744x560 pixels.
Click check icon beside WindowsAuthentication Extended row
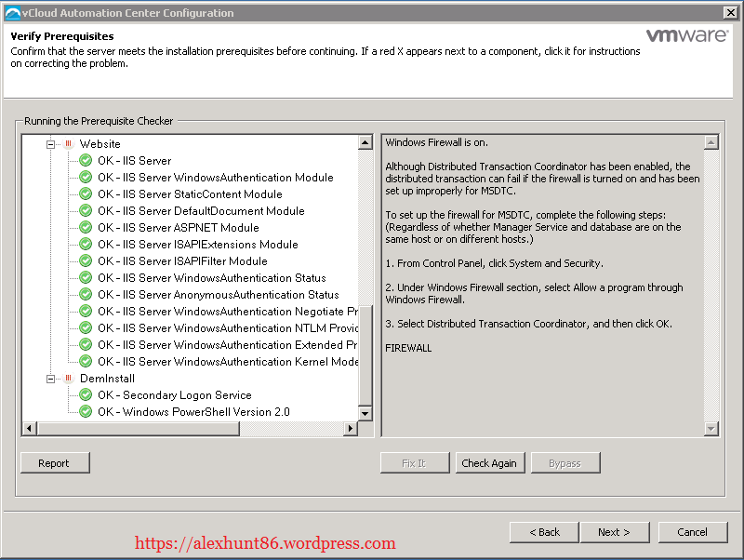click(x=86, y=344)
